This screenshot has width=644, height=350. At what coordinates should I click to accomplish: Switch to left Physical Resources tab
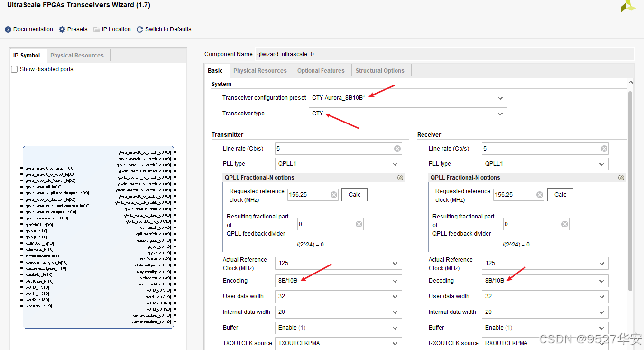tap(77, 56)
